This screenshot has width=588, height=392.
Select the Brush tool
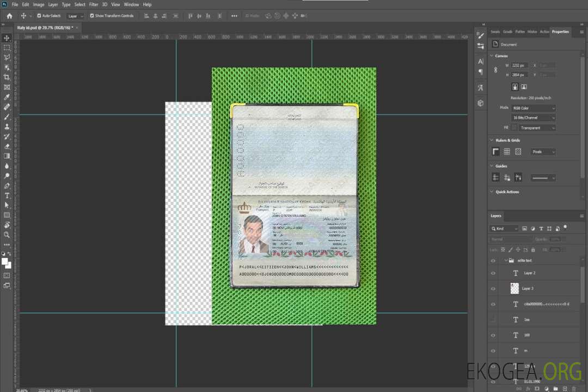point(7,117)
